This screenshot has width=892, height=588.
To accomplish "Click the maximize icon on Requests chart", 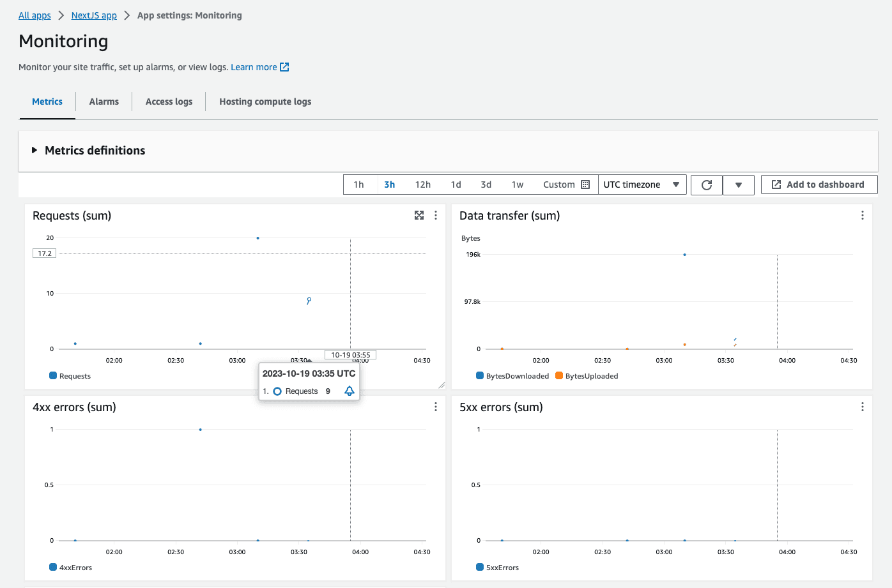I will (419, 215).
